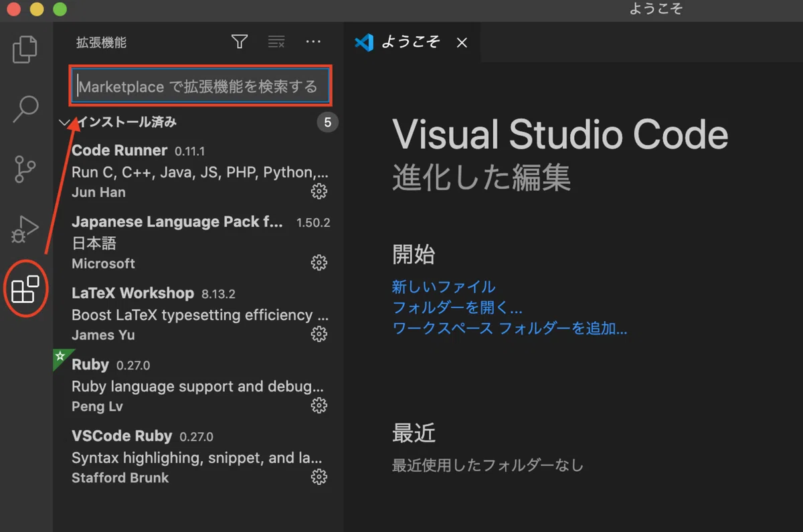Click the VS Code logo on ようこそ tab
Image resolution: width=803 pixels, height=532 pixels.
pos(363,43)
